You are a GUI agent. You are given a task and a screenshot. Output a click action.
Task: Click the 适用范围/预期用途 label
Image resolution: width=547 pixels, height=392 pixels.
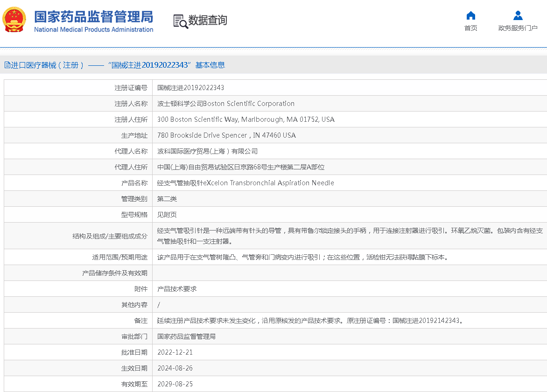119,257
